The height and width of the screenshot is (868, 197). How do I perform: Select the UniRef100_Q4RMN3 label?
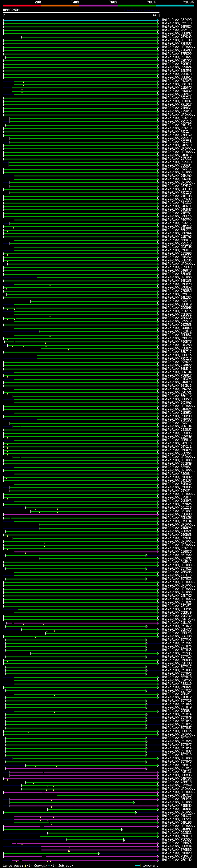click(x=177, y=830)
